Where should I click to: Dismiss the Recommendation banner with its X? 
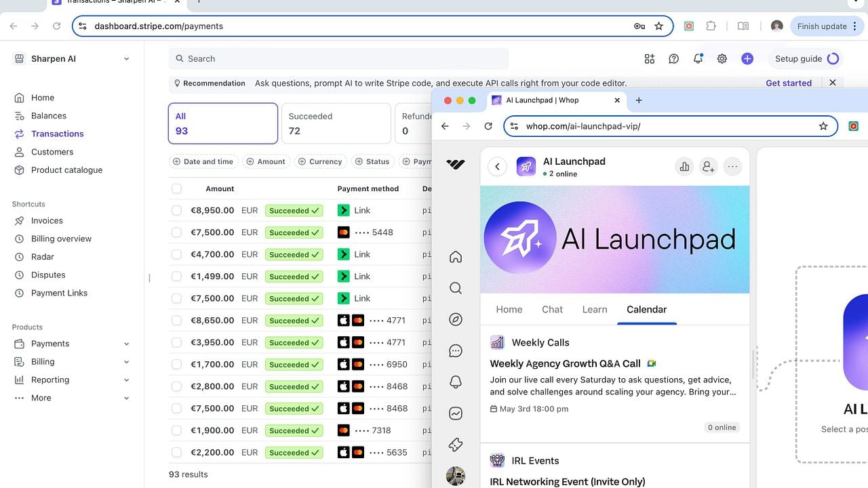(833, 83)
